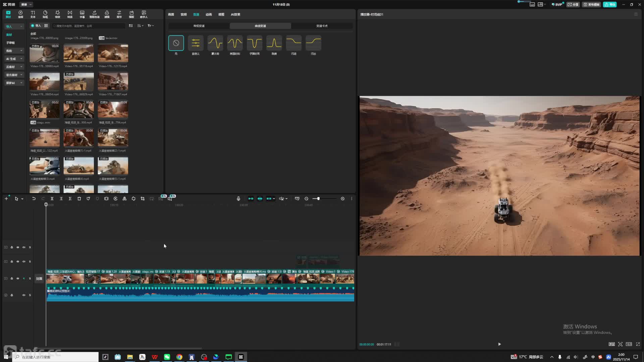
Task: Click the timeline zoom slider handle
Action: click(x=318, y=199)
